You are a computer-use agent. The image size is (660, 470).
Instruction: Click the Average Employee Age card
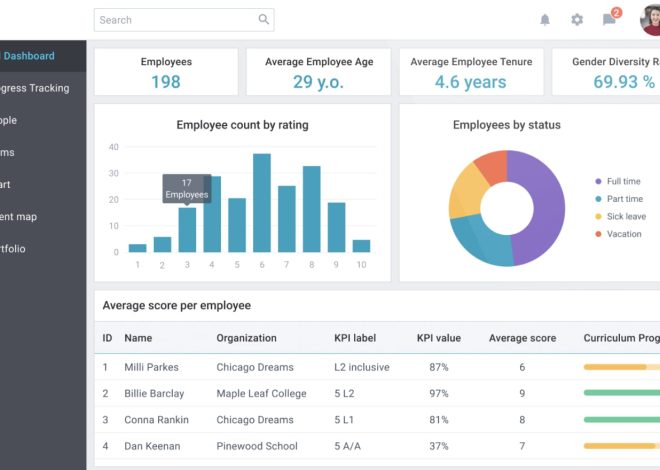pos(319,72)
